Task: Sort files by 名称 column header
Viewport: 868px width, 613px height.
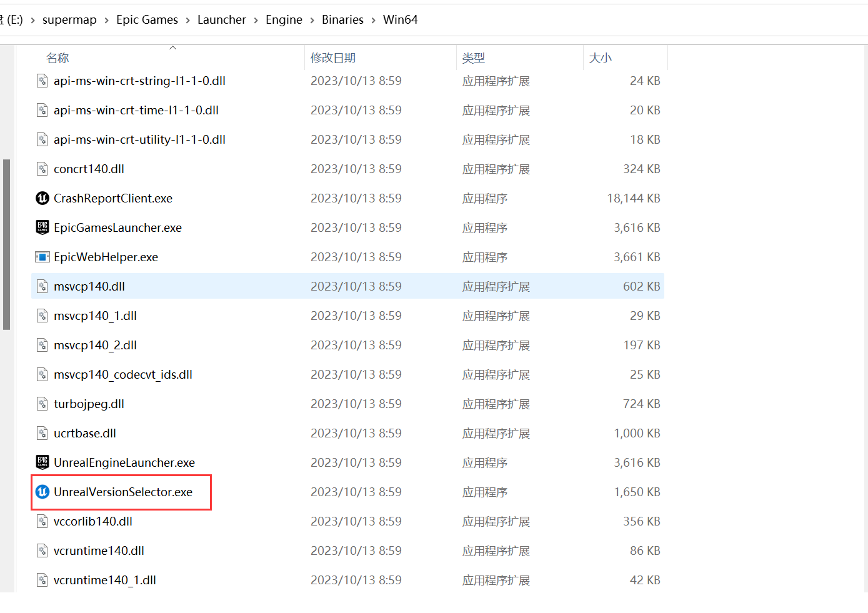Action: click(57, 58)
